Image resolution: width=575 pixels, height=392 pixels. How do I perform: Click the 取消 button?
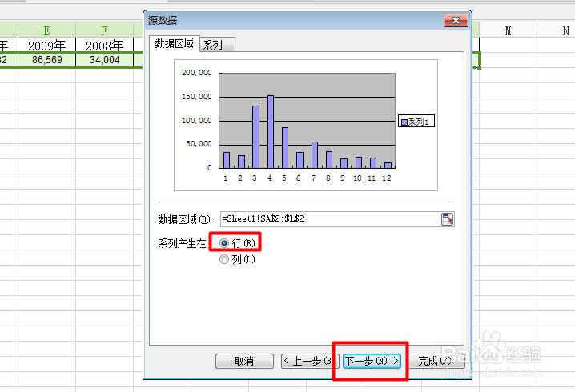244,361
